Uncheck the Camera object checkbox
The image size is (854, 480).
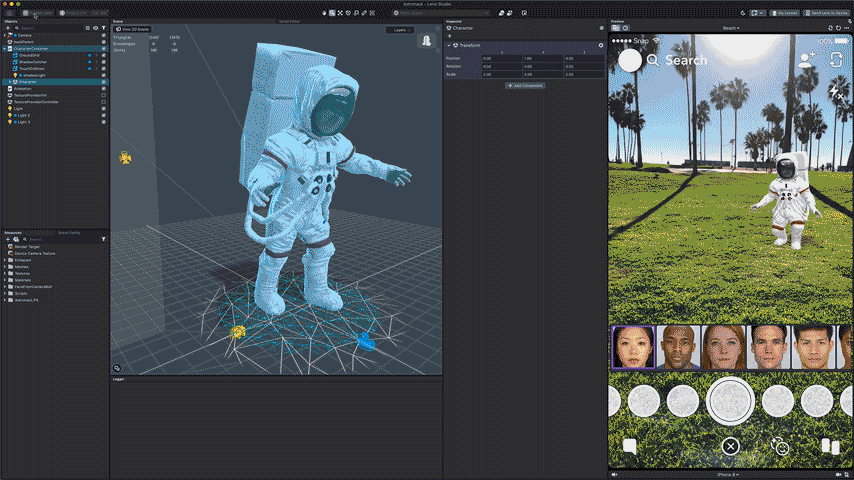(x=103, y=35)
